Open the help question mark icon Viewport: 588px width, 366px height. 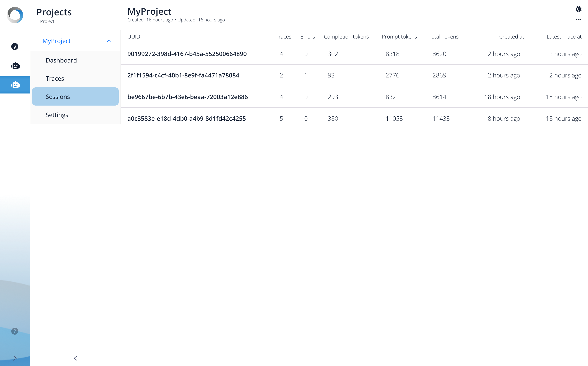click(15, 331)
